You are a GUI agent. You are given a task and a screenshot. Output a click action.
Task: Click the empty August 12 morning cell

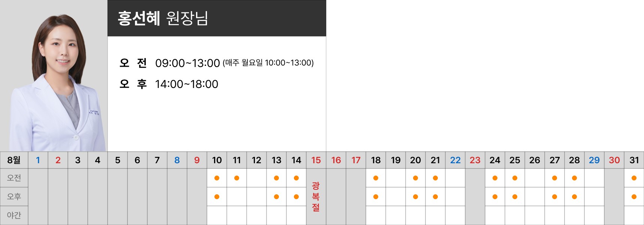coord(256,178)
